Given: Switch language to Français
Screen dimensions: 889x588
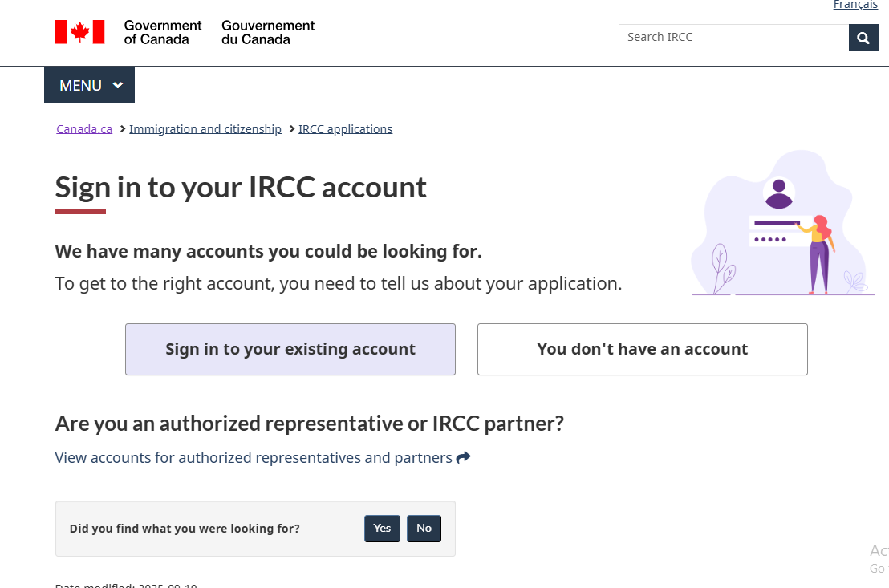Looking at the screenshot, I should (x=855, y=6).
